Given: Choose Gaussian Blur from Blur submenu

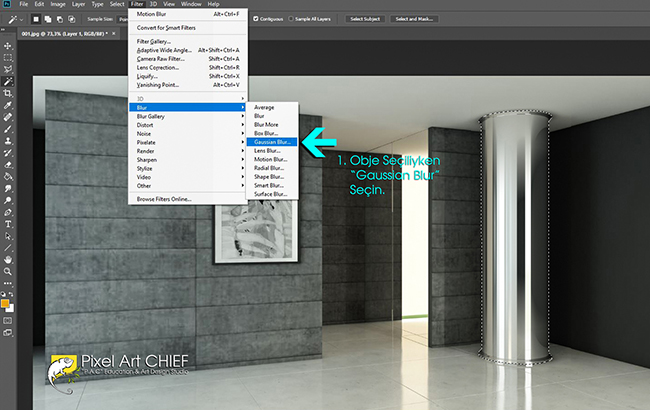Looking at the screenshot, I should [271, 141].
